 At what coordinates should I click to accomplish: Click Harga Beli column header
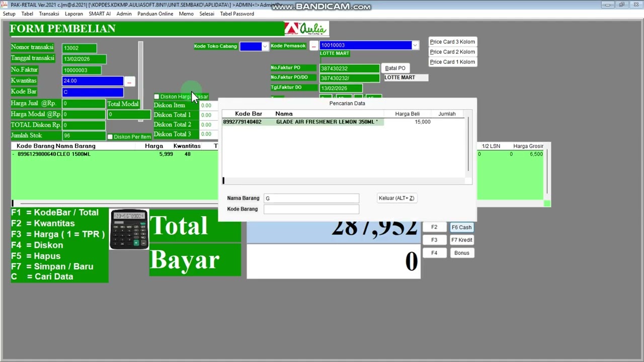407,114
